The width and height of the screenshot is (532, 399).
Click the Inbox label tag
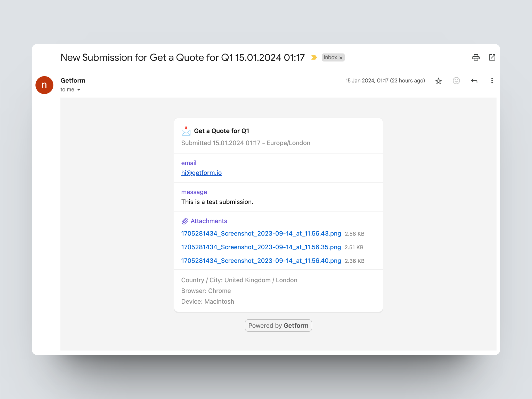pos(330,57)
